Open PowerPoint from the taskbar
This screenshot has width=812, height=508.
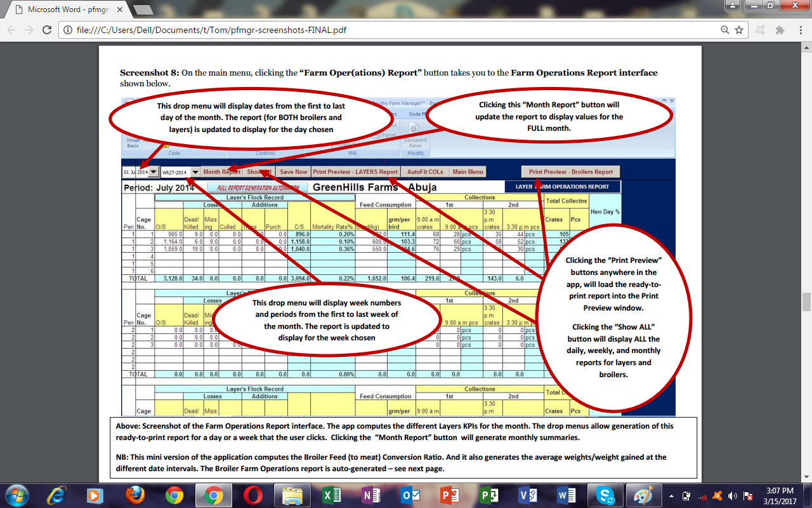(x=450, y=495)
